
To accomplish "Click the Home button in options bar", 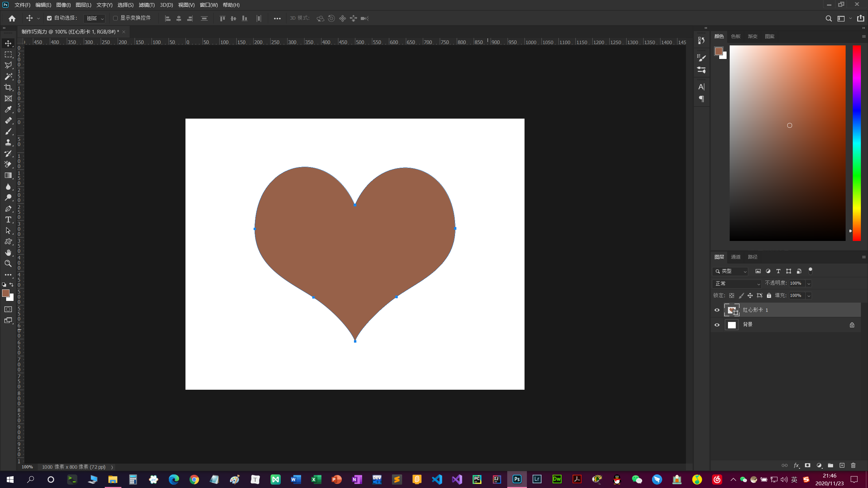I will click(12, 18).
